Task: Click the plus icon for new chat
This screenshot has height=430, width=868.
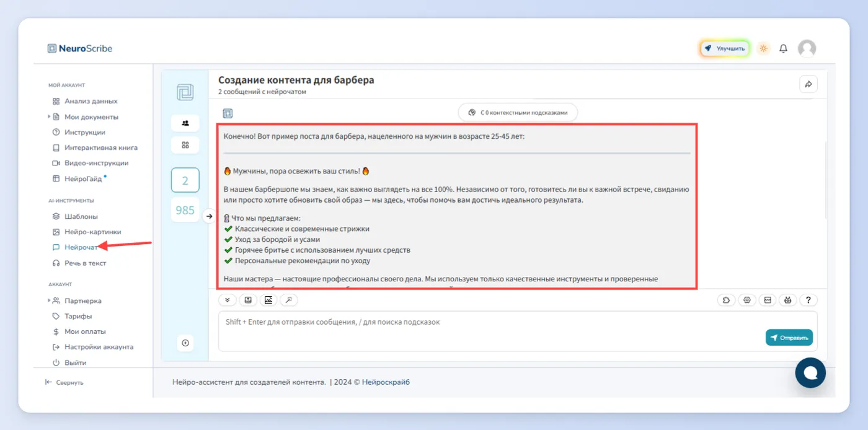Action: click(185, 343)
